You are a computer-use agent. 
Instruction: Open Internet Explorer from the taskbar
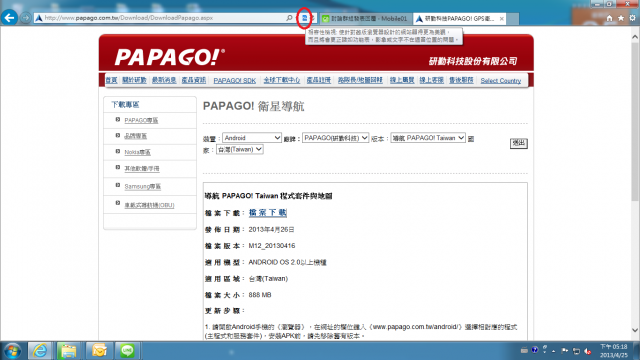pos(40,351)
